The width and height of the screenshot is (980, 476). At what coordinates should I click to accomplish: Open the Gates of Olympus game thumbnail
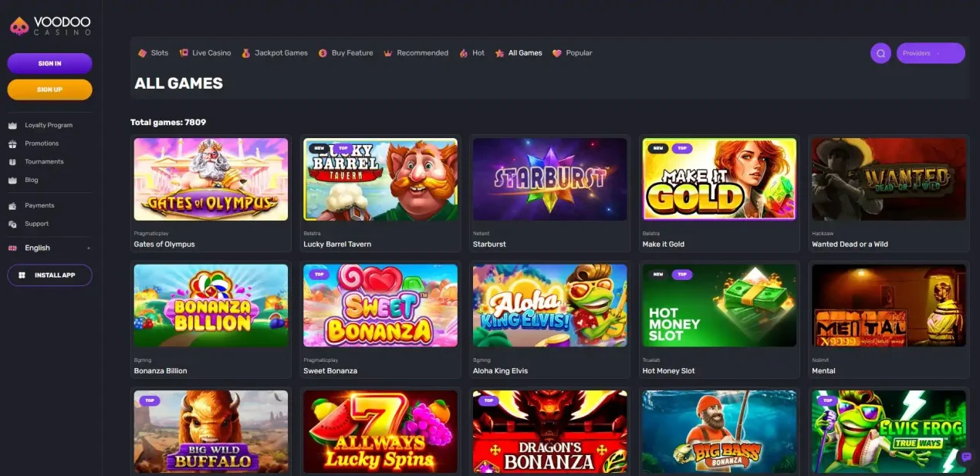pos(211,179)
